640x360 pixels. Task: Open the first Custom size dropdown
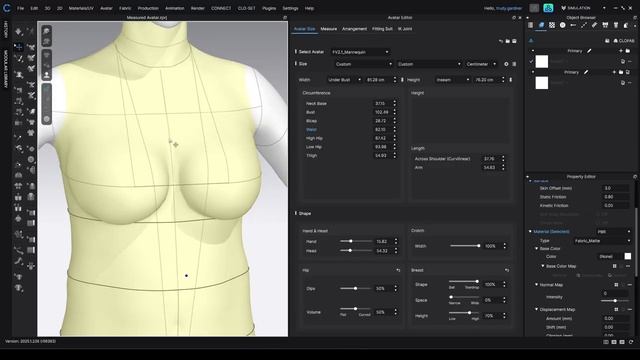tap(363, 64)
